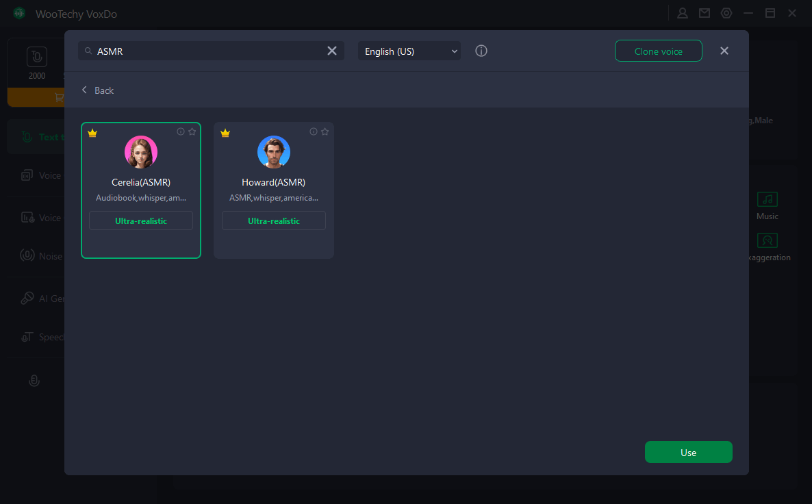Open the English (US) language dropdown
The width and height of the screenshot is (812, 504).
pyautogui.click(x=409, y=51)
